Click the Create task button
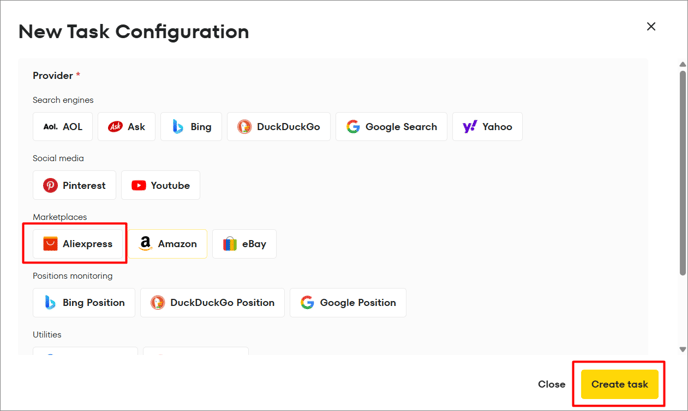Image resolution: width=688 pixels, height=411 pixels. click(620, 384)
